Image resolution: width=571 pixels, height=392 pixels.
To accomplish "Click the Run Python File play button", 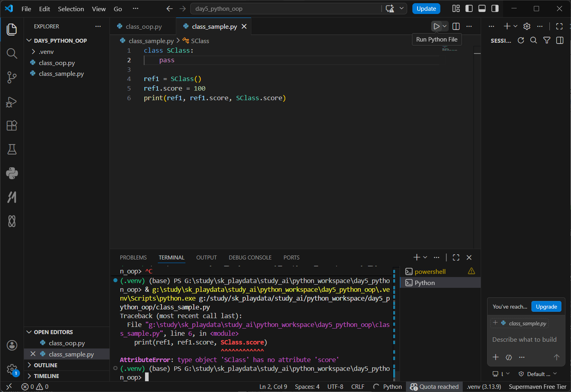I will 436,26.
